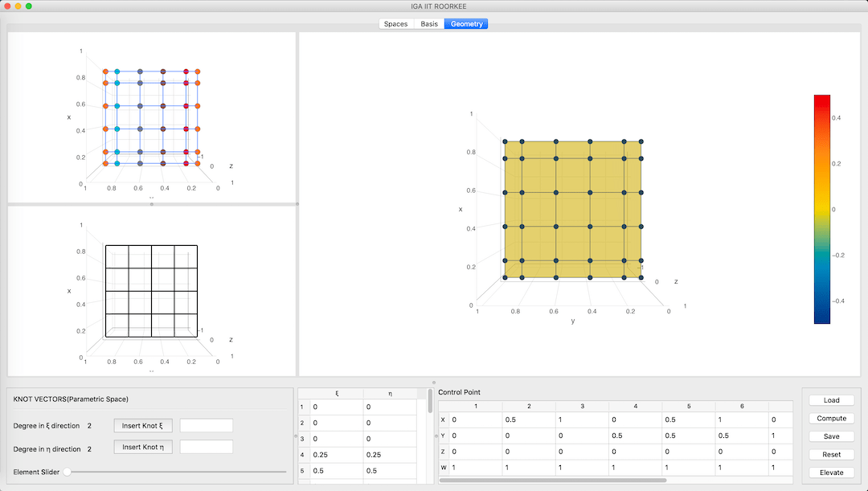Click the red top of the color scale bar
Image resolution: width=868 pixels, height=491 pixels.
(x=821, y=99)
